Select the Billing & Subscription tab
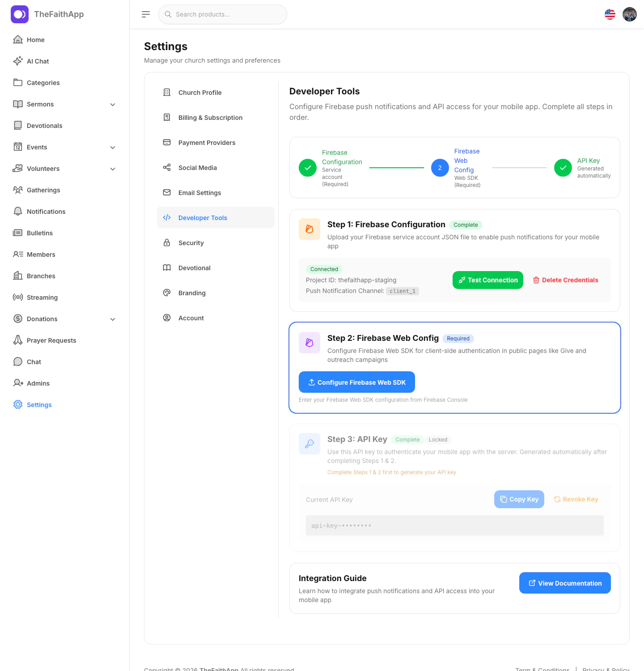The image size is (644, 671). pos(216,117)
